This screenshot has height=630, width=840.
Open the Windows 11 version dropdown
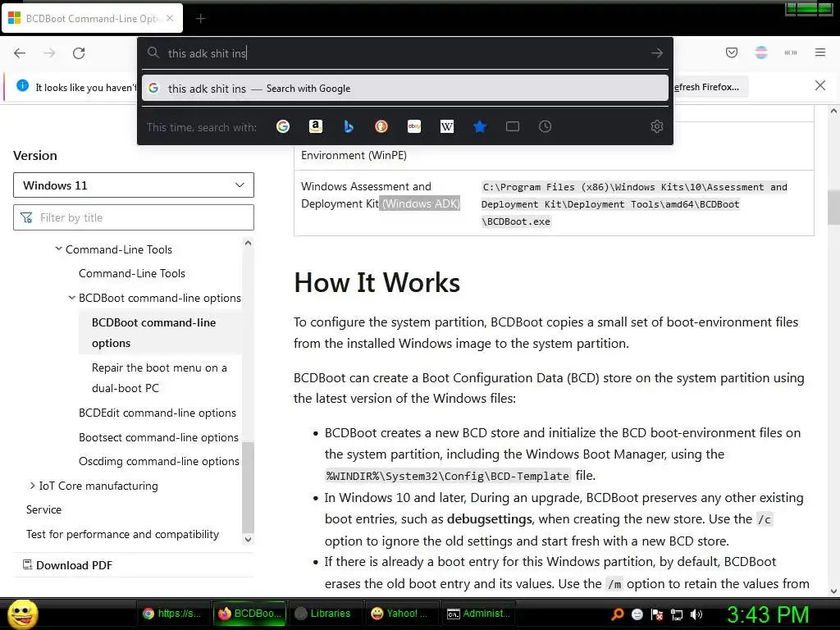[x=134, y=185]
